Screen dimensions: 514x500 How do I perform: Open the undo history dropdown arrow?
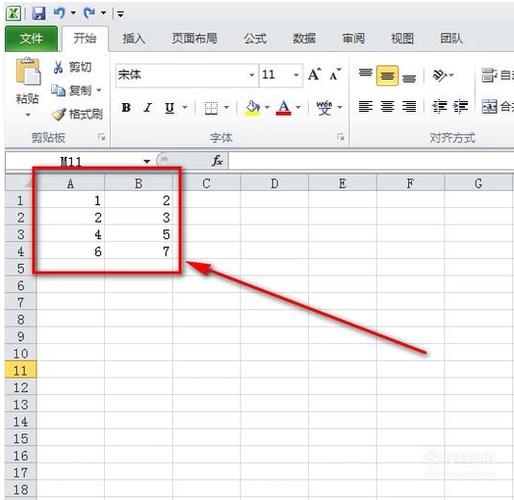pos(73,13)
